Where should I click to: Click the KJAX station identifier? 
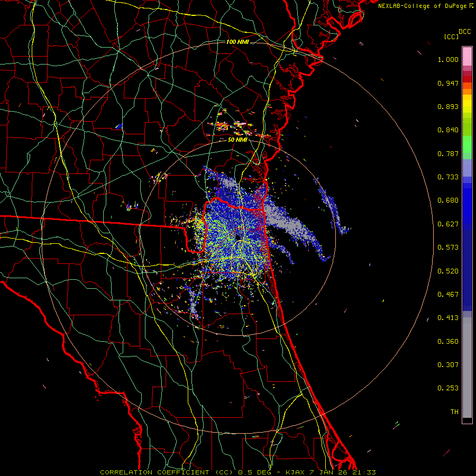point(296,472)
